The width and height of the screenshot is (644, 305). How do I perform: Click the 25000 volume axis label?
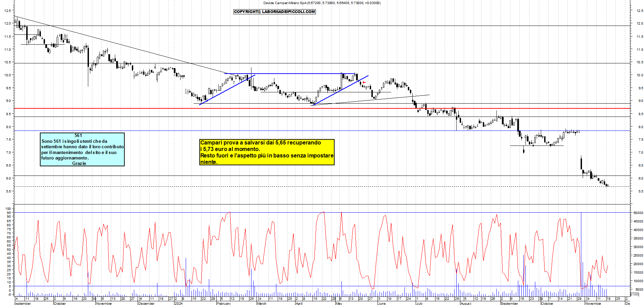point(638,255)
